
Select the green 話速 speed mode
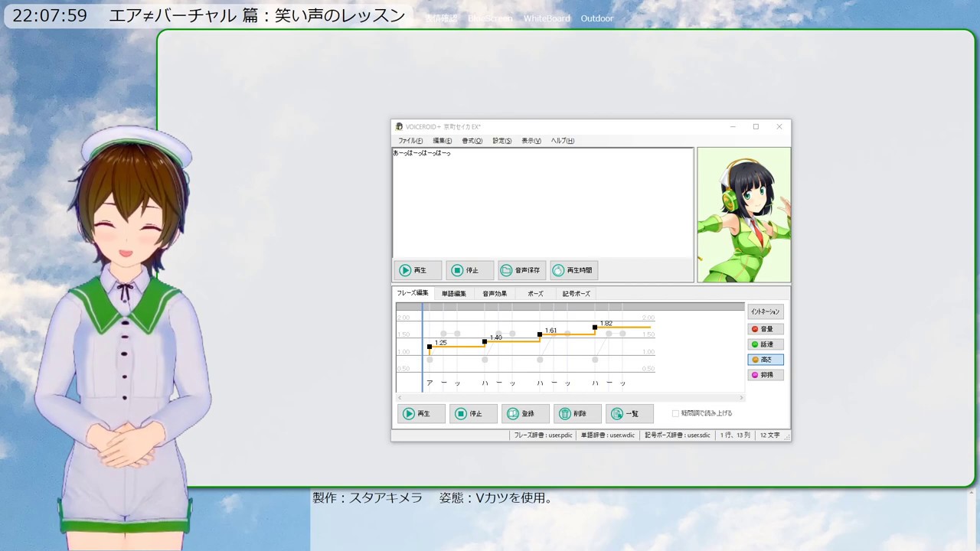pos(766,344)
